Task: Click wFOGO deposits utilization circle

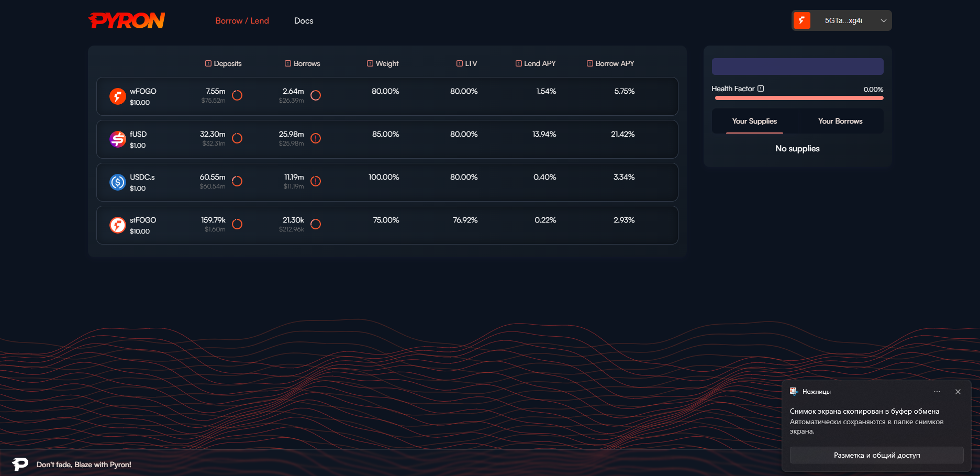Action: click(237, 95)
